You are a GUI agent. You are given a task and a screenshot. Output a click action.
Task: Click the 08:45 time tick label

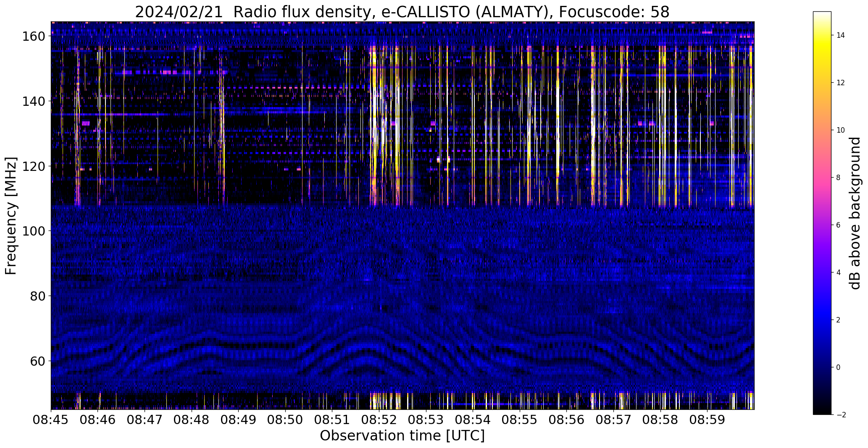[x=51, y=420]
